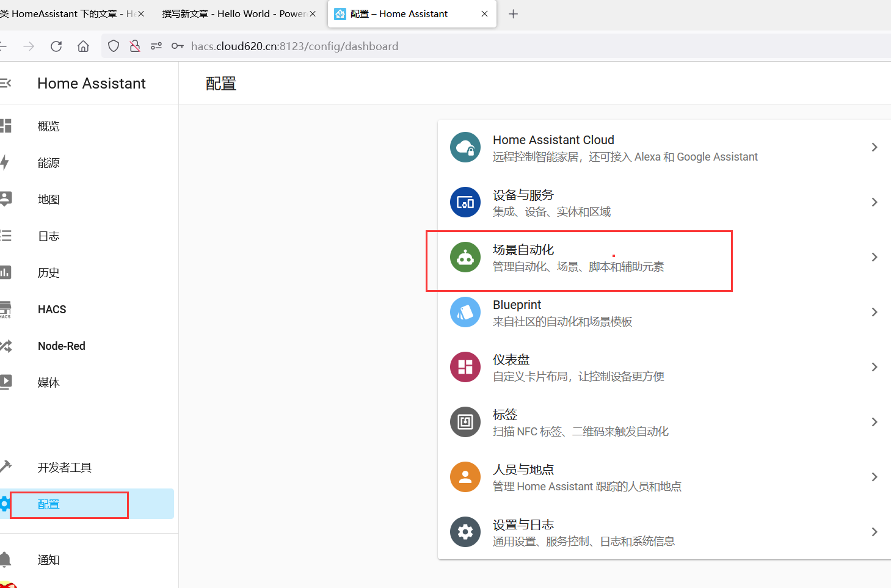
Task: Expand the 设置与日志 row chevron
Action: pos(874,532)
